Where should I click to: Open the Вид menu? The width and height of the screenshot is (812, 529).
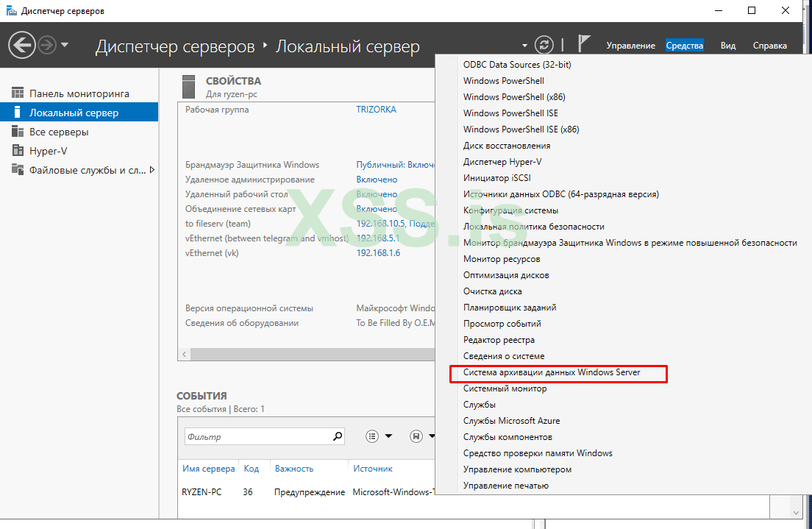tap(728, 46)
